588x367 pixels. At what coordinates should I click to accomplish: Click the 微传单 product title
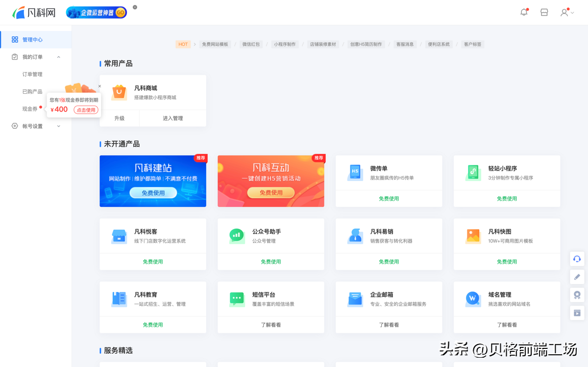379,169
